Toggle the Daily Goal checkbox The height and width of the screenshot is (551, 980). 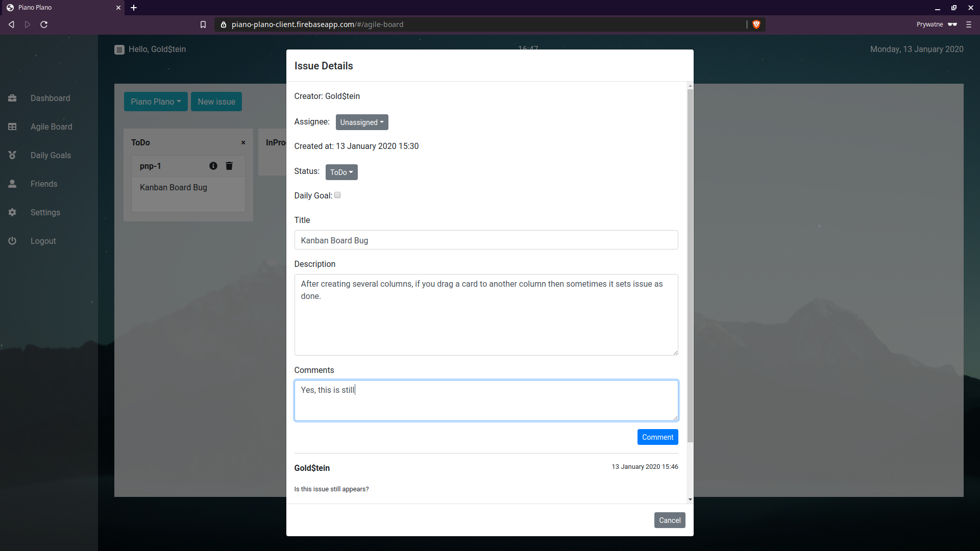337,195
